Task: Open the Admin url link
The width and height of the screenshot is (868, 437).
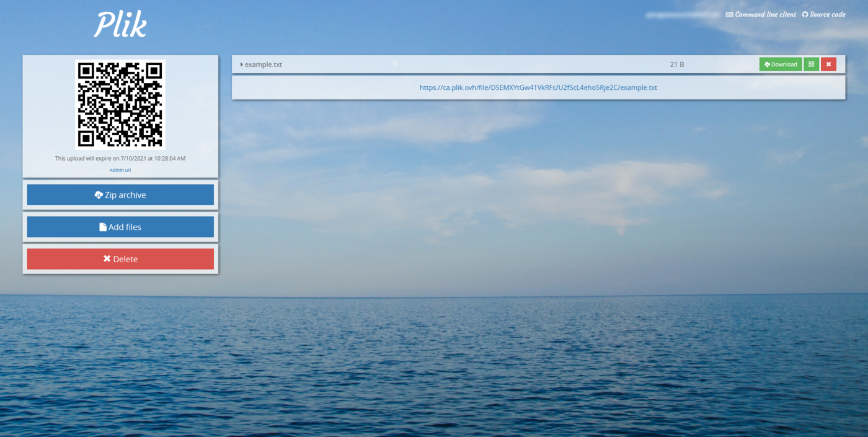Action: coord(120,170)
